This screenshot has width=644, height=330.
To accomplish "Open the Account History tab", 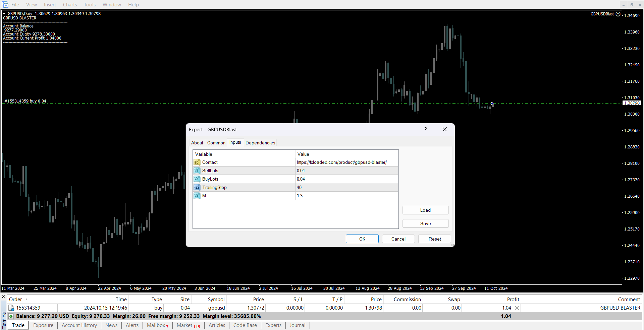I will [x=79, y=325].
